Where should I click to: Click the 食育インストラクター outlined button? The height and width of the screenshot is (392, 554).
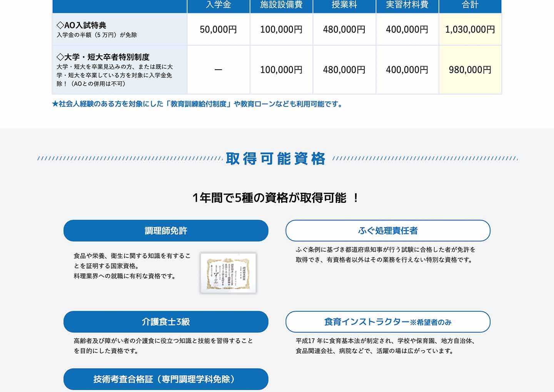point(388,322)
